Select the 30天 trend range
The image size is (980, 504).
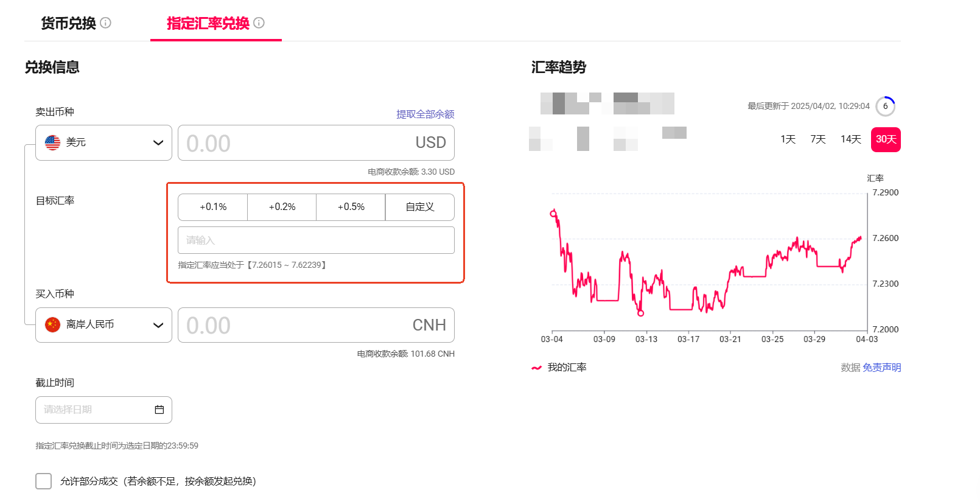click(x=886, y=139)
